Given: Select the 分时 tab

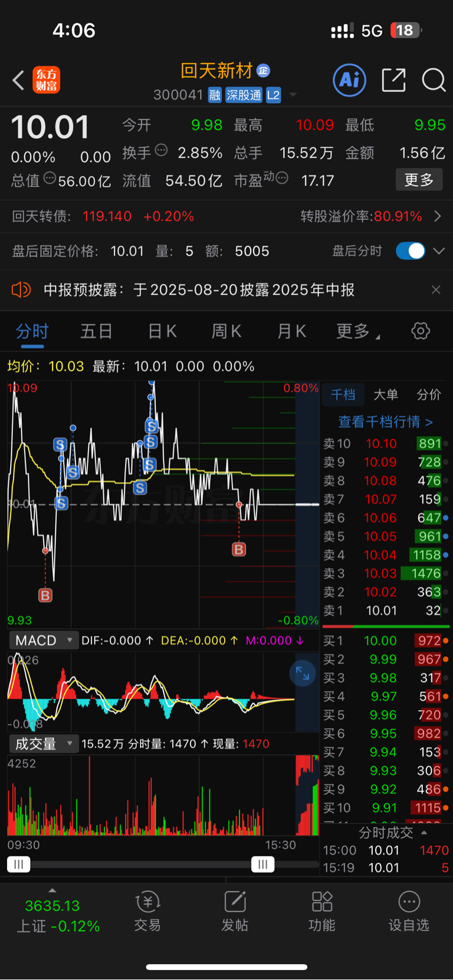Looking at the screenshot, I should [x=32, y=331].
